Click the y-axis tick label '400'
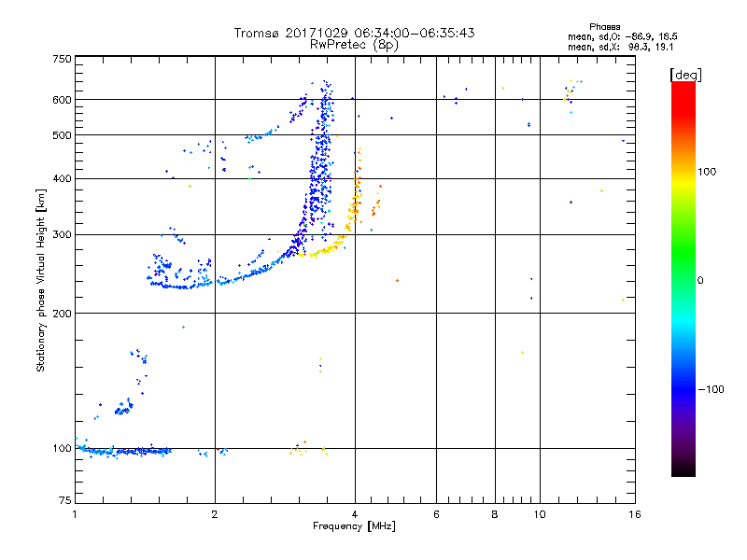The image size is (747, 560). pyautogui.click(x=62, y=178)
